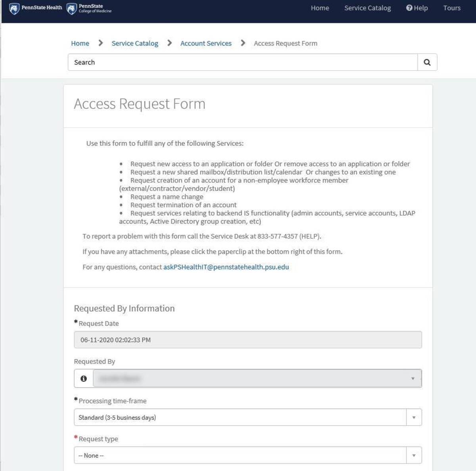Click the askPSHealthIT email link
Screen dimensions: 476x471
[x=226, y=267]
